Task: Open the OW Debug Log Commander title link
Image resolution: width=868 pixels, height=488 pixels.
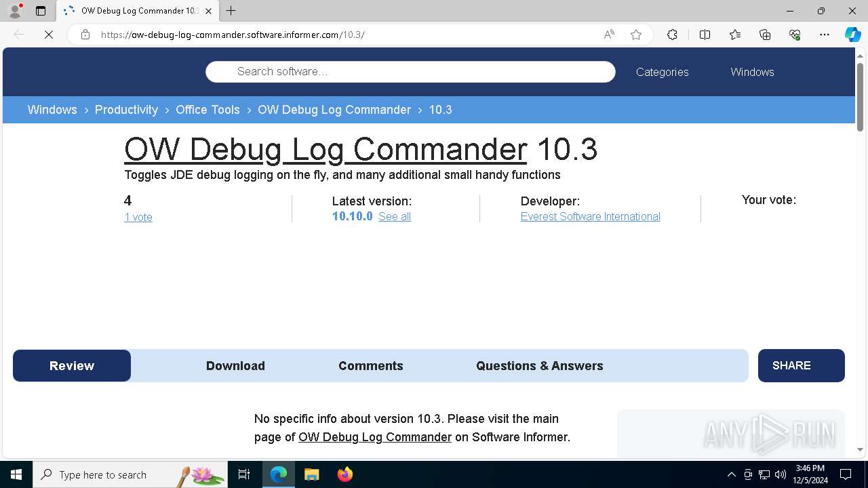Action: click(325, 149)
